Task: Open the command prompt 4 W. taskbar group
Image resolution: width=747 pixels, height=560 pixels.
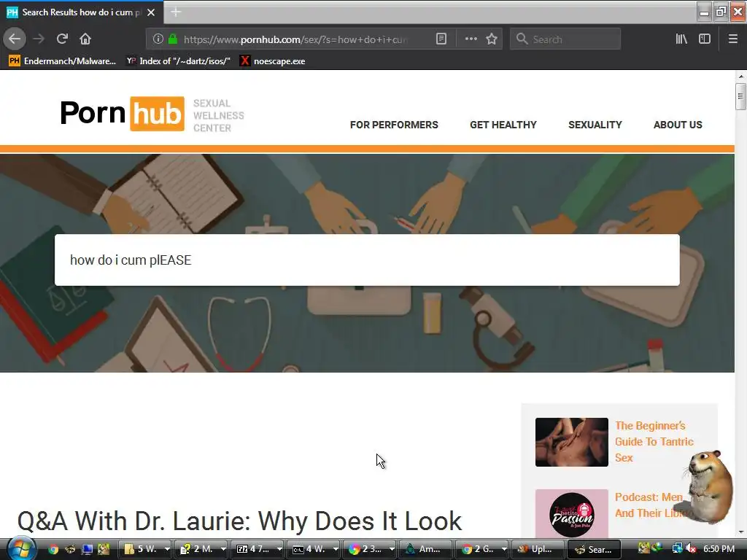Action: click(314, 549)
